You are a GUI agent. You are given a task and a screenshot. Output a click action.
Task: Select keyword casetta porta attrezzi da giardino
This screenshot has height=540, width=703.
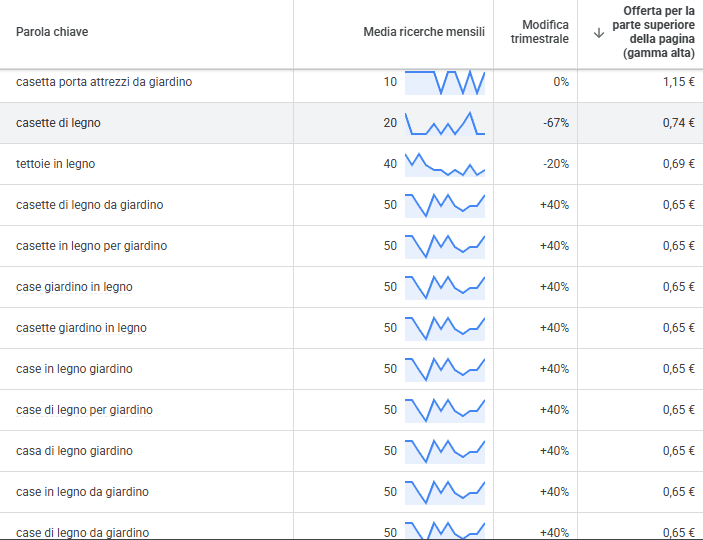coord(104,82)
